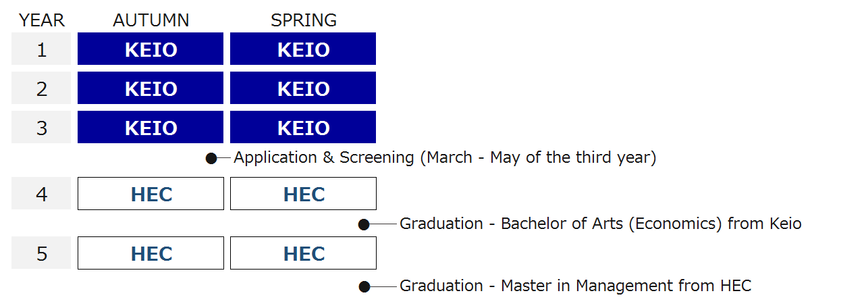Click the Year 3 Autumn KEIO block

click(151, 128)
